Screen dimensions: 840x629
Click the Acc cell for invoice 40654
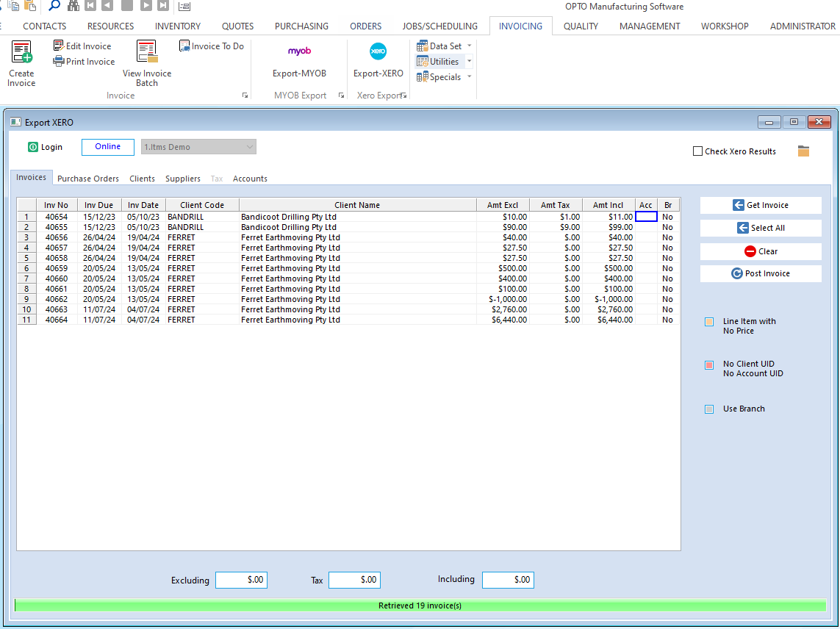click(x=646, y=217)
